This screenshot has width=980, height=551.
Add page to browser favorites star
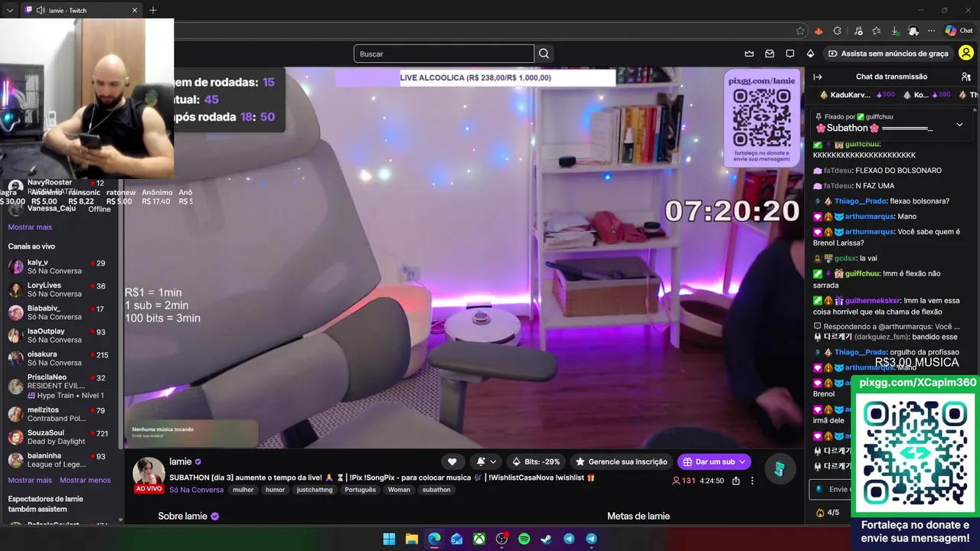click(x=800, y=31)
